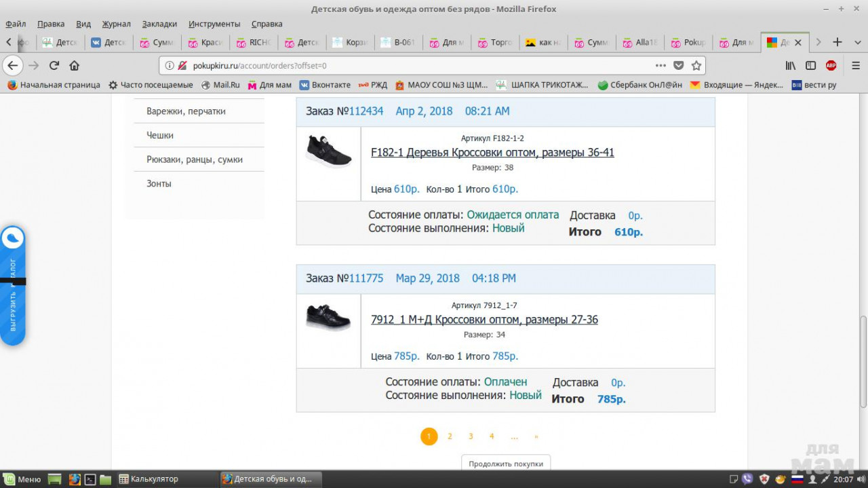The height and width of the screenshot is (488, 868).
Task: Open the Инструменты menu
Action: (214, 24)
